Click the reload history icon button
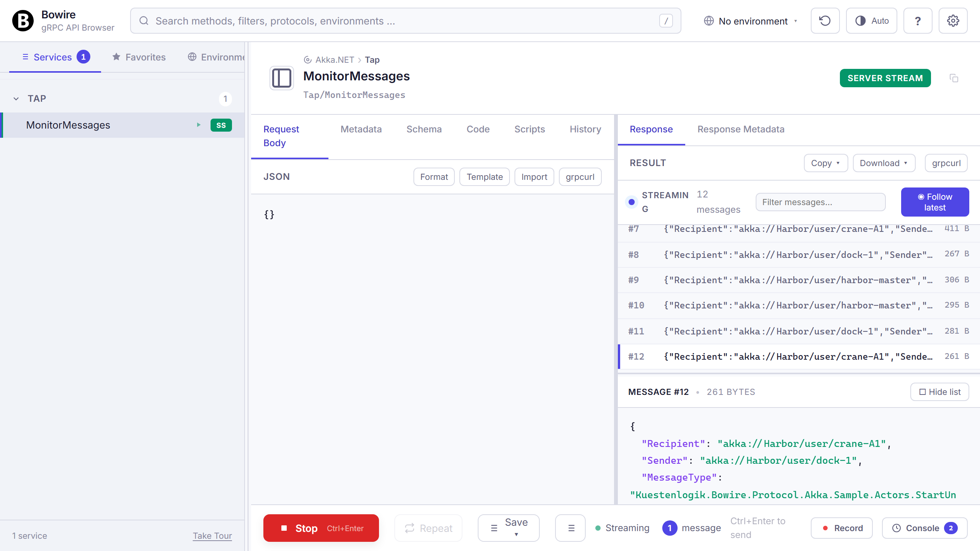The image size is (980, 551). point(825,21)
